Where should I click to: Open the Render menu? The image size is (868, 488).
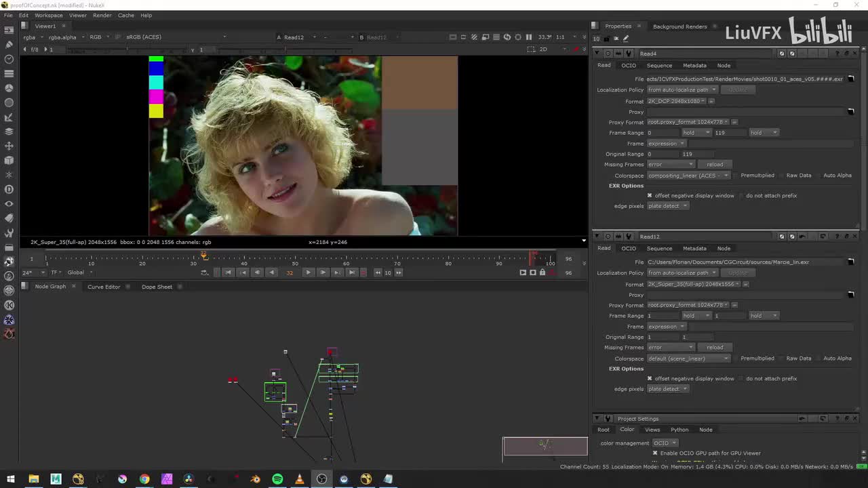pos(102,15)
